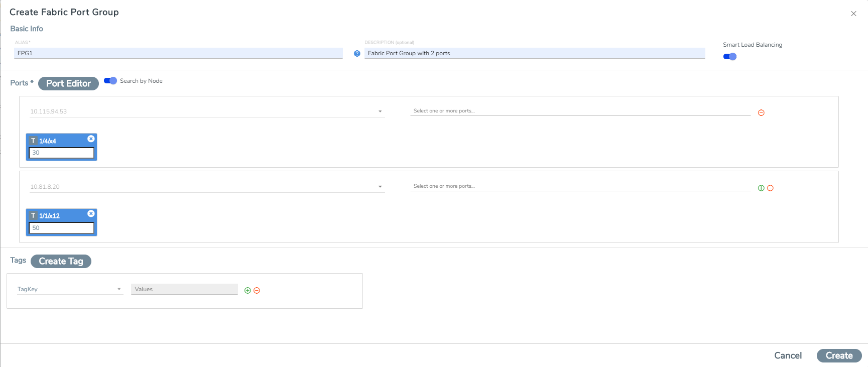Click the Description field with port group text

[534, 53]
